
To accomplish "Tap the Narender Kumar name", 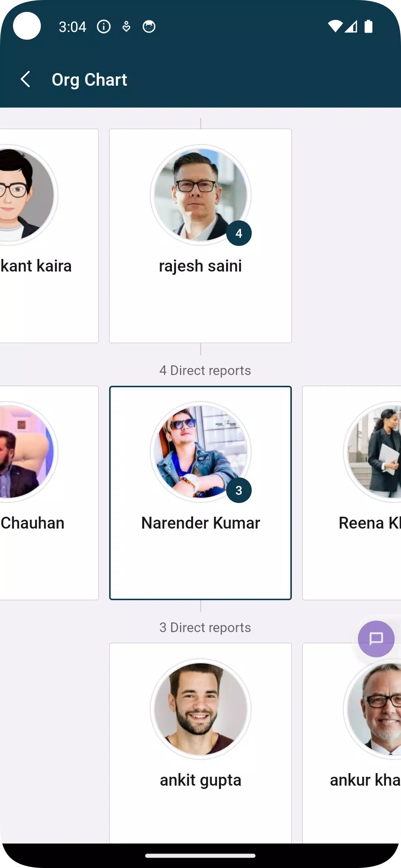I will point(200,523).
